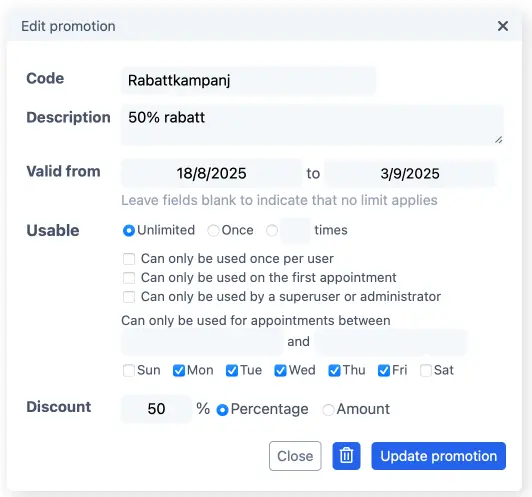Open the valid from date 18/8/2025 field
Screen dimensions: 532x497
(x=211, y=173)
